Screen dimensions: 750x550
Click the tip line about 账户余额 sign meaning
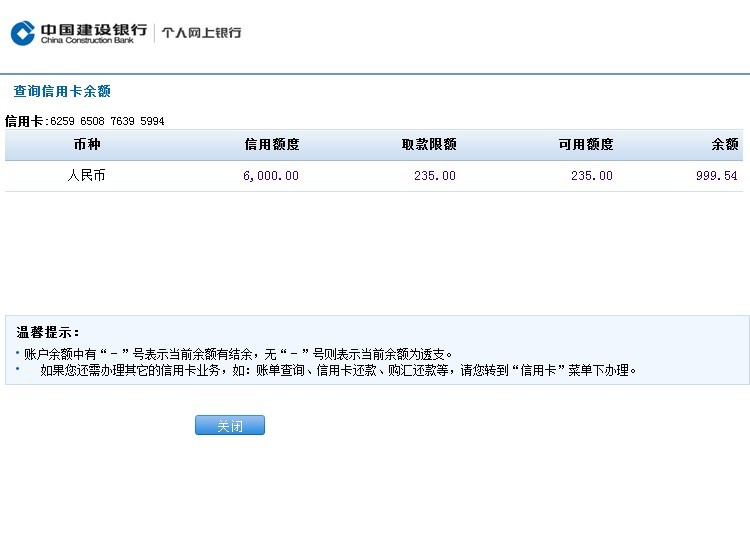238,354
